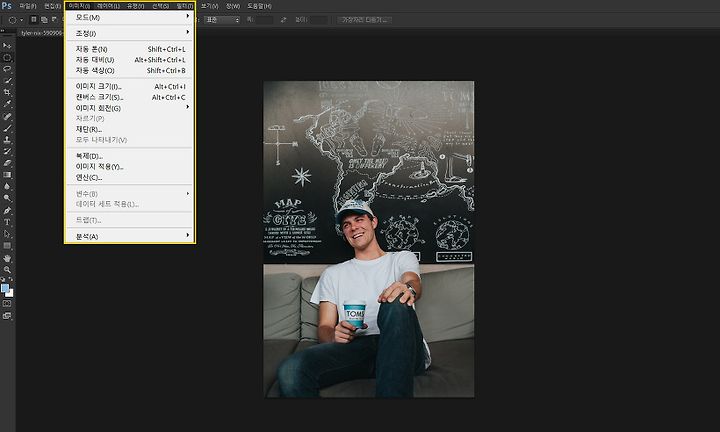Select the Quick Selection tool
720x432 pixels.
[7, 81]
